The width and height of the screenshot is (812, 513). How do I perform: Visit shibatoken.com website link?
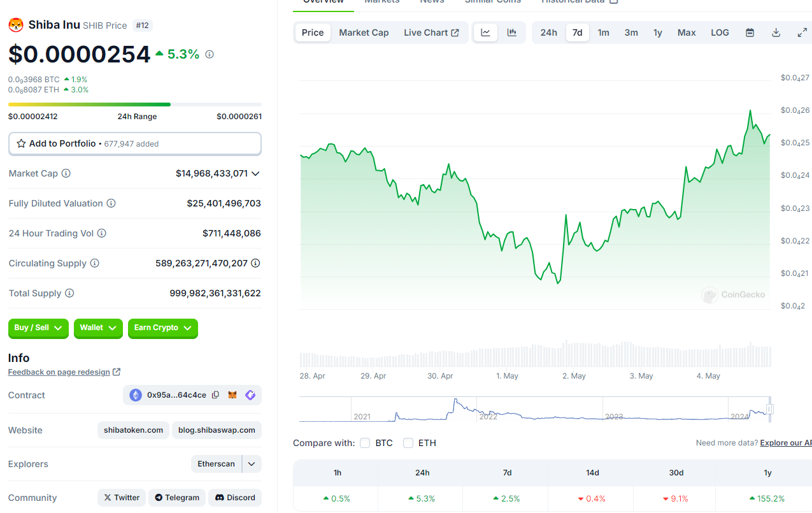pos(134,430)
